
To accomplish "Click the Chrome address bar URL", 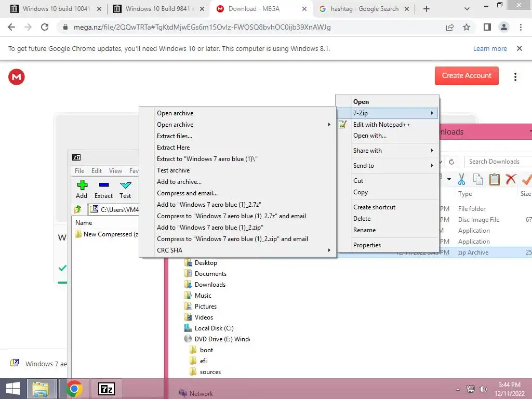I will click(202, 27).
